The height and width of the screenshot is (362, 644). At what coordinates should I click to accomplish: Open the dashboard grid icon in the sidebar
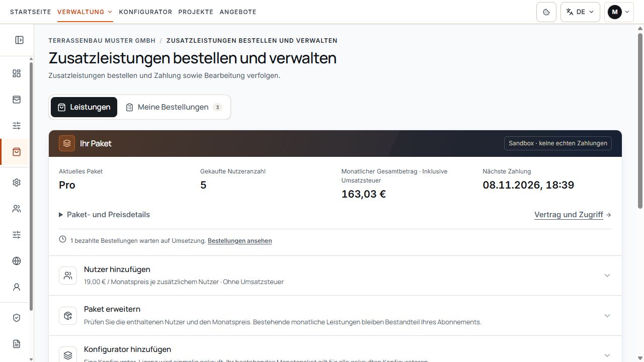point(17,73)
